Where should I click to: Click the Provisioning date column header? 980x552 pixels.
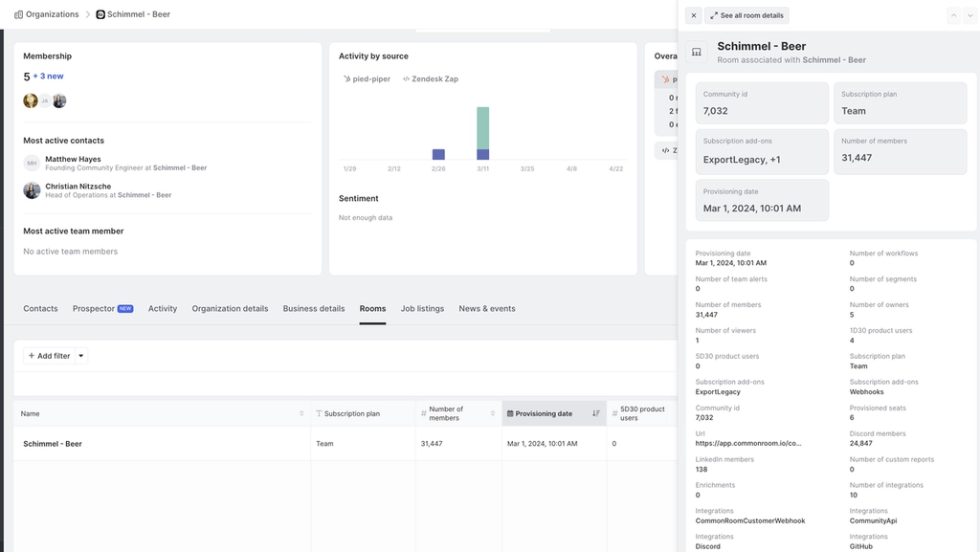click(554, 413)
